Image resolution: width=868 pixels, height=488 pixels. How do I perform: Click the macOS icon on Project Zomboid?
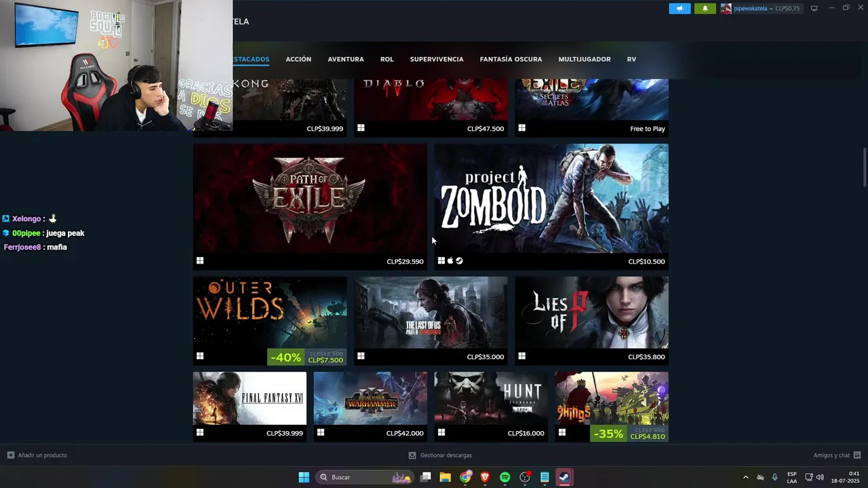tap(450, 261)
